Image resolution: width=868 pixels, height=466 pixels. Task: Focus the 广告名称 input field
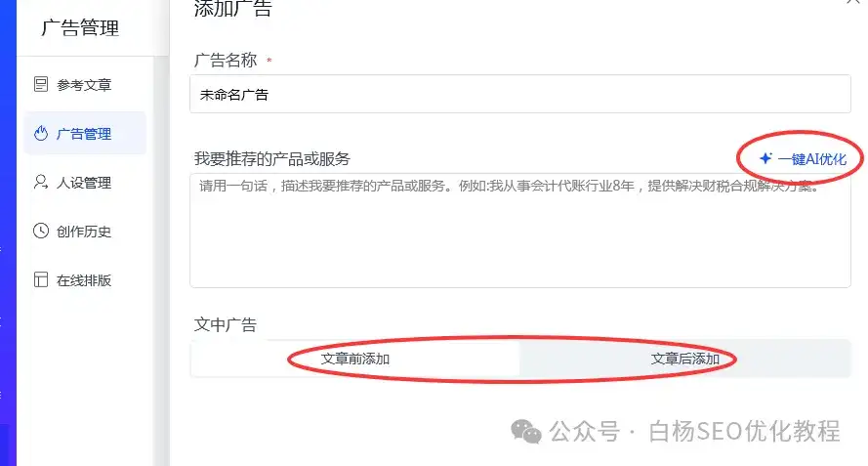tap(519, 94)
